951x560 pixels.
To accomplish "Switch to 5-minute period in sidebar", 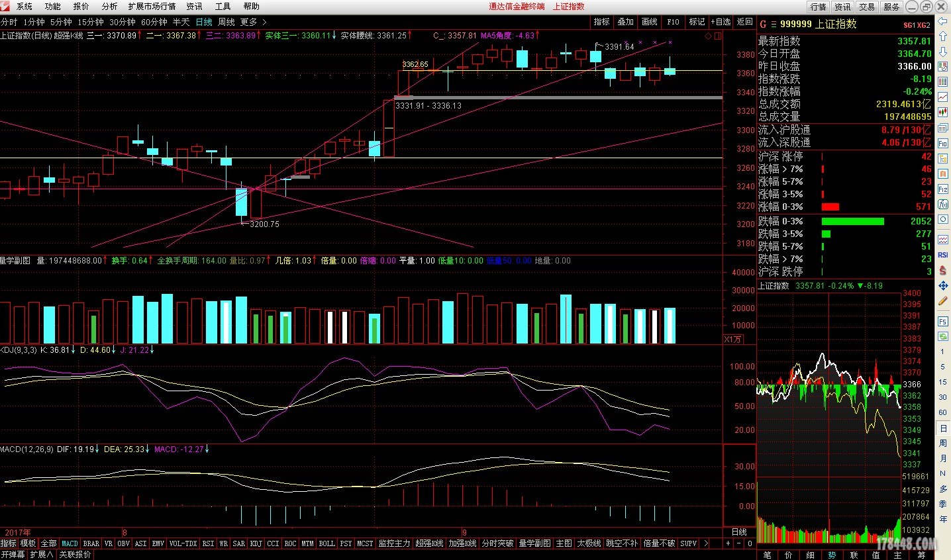I will click(x=943, y=367).
